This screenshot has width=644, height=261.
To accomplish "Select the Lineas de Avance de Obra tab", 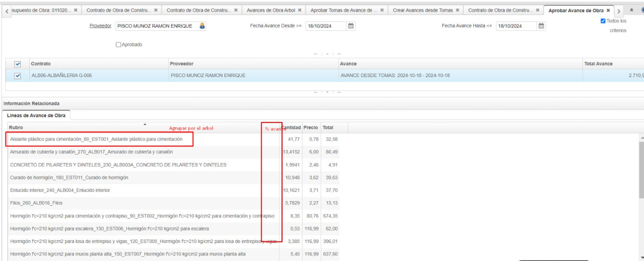I will [36, 115].
